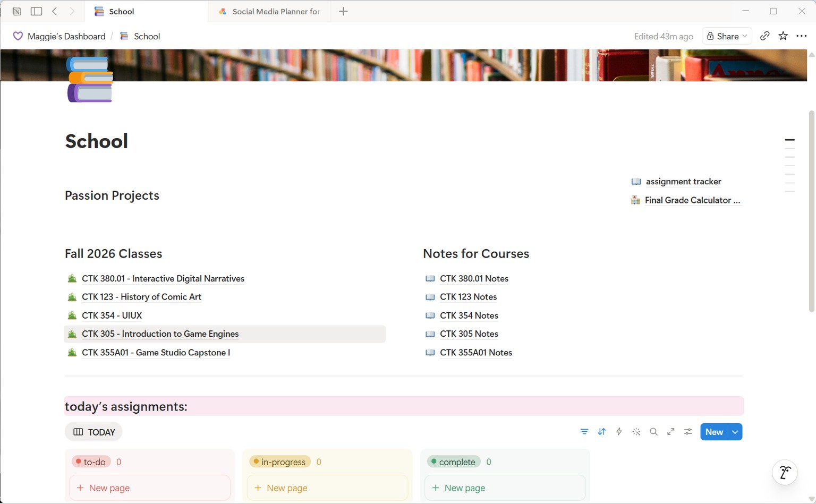Image resolution: width=816 pixels, height=504 pixels.
Task: Open the three-dot page options menu
Action: [802, 36]
